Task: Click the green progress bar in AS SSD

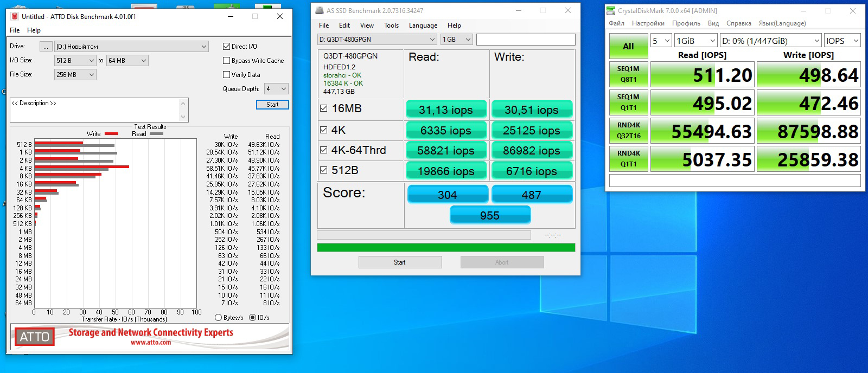Action: pyautogui.click(x=446, y=248)
